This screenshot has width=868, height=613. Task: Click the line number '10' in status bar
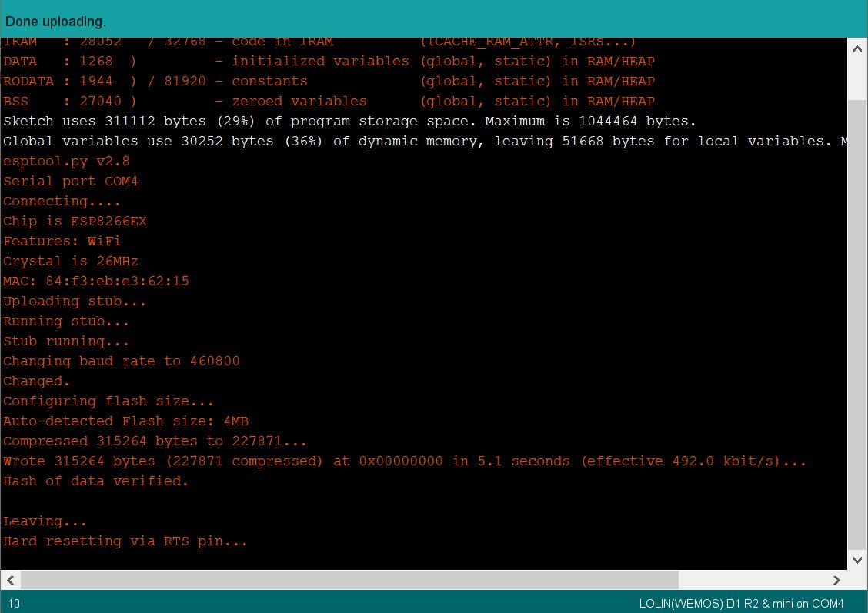14,603
